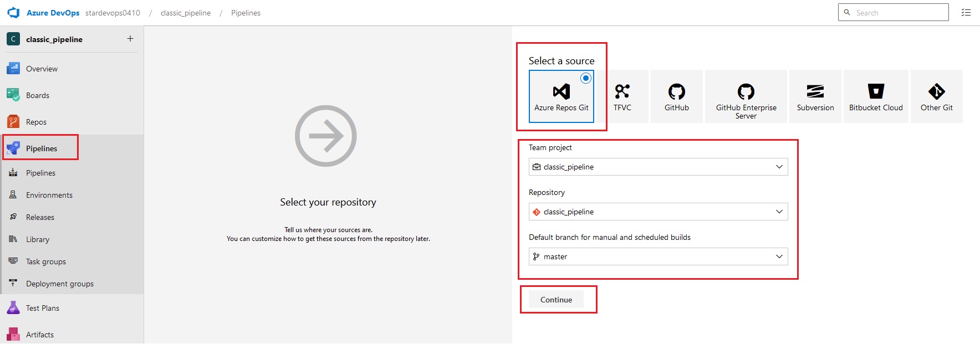Click the large arrow circle graphic
Viewport: 980px width, 344px height.
click(x=326, y=136)
